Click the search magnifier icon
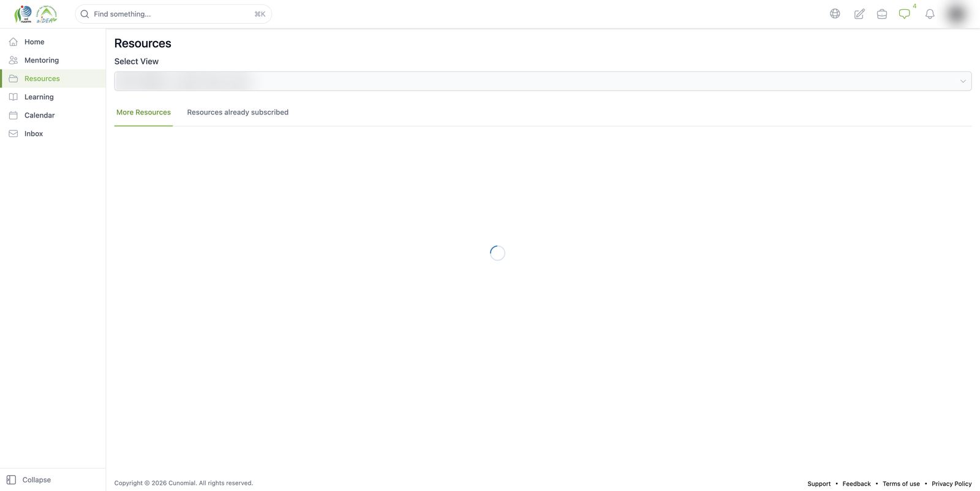 pyautogui.click(x=85, y=14)
